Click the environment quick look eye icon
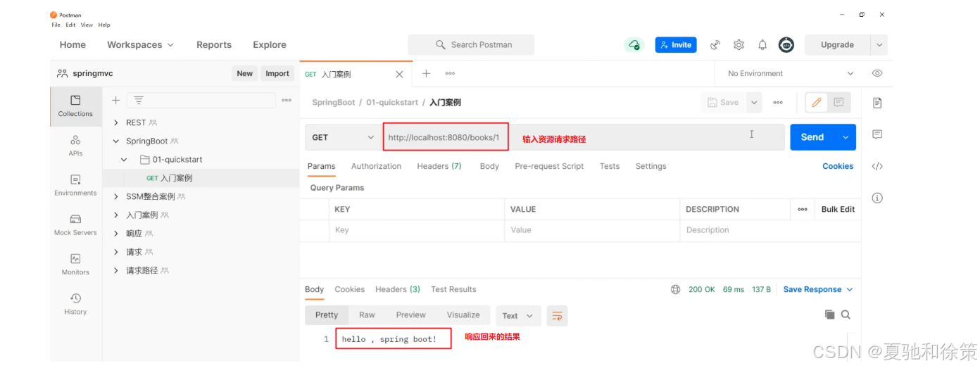980x368 pixels. 877,73
